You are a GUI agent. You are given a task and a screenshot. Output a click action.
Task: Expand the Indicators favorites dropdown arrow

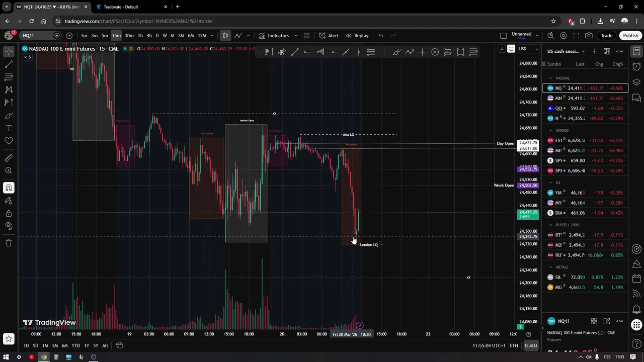tap(296, 36)
